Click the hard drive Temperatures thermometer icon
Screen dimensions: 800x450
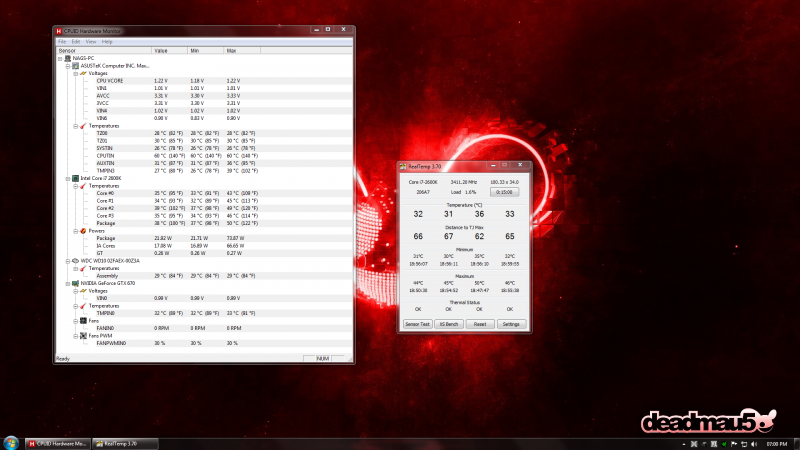[x=83, y=268]
